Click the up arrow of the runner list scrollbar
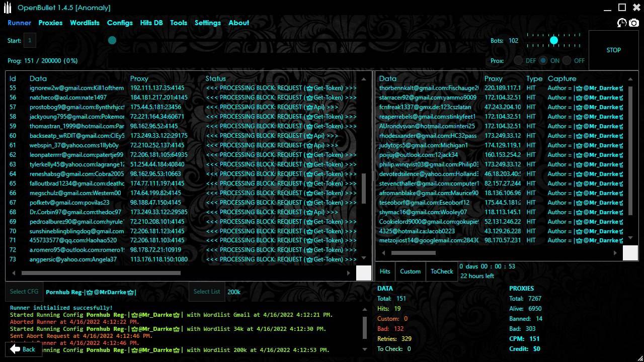The width and height of the screenshot is (644, 362). point(364,79)
